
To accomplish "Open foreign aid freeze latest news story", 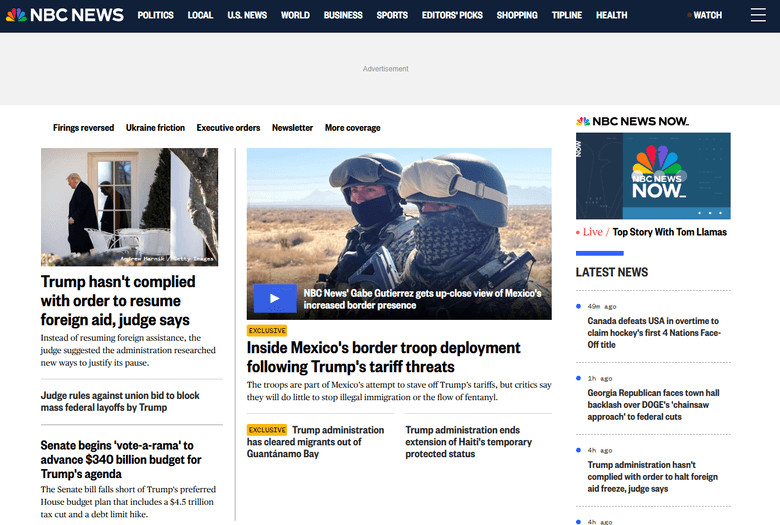I will 653,477.
